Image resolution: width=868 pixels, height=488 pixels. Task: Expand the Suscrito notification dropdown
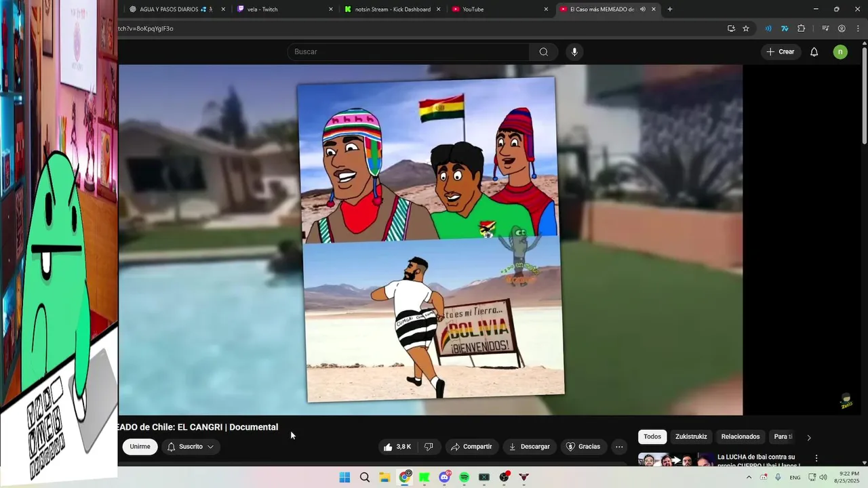[x=191, y=447]
